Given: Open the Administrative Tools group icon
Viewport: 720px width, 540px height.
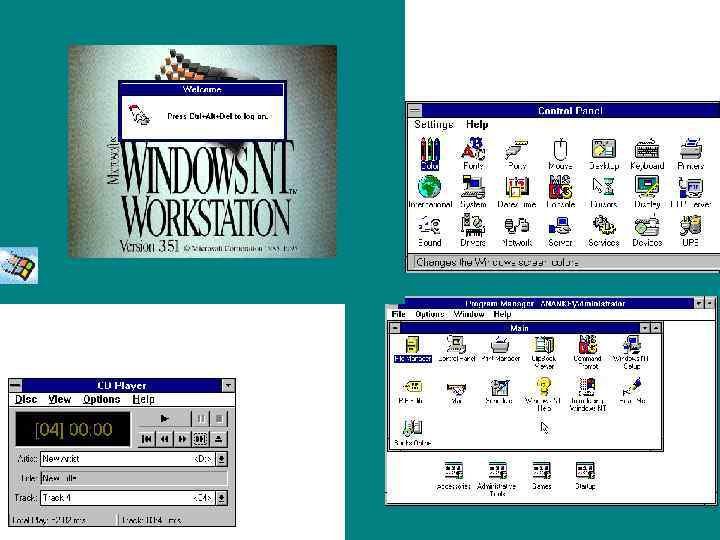Looking at the screenshot, I should [x=497, y=479].
